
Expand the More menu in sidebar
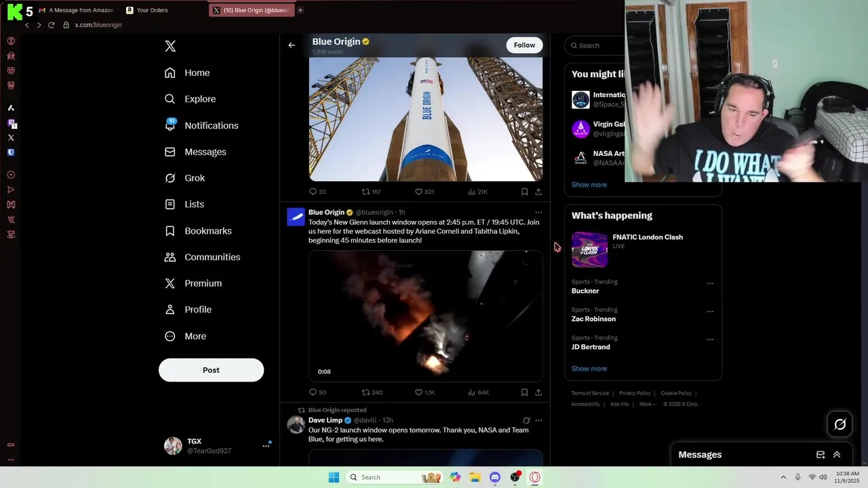coord(185,336)
